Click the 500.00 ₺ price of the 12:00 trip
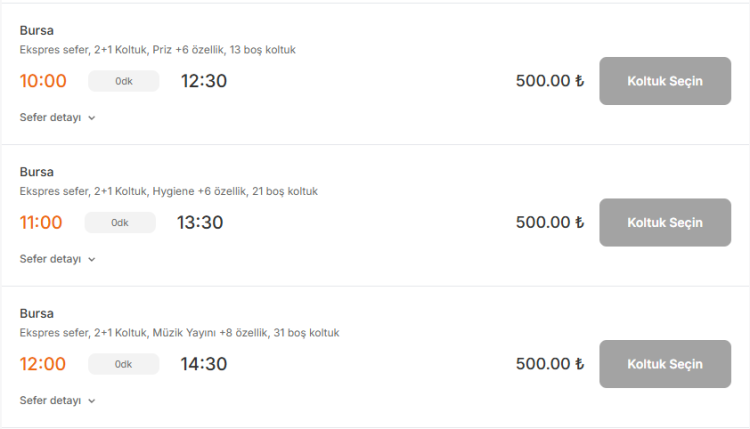Screen dimensions: 750x429 tap(549, 364)
